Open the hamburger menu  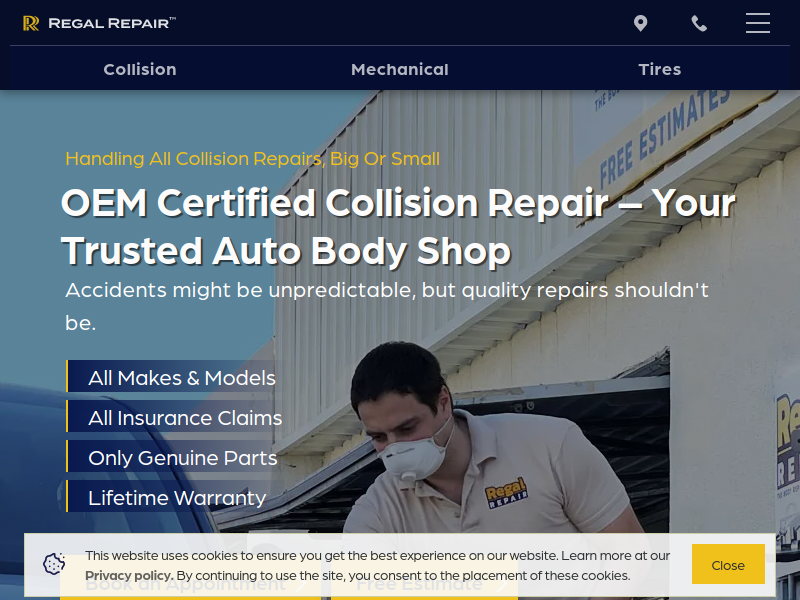click(758, 23)
